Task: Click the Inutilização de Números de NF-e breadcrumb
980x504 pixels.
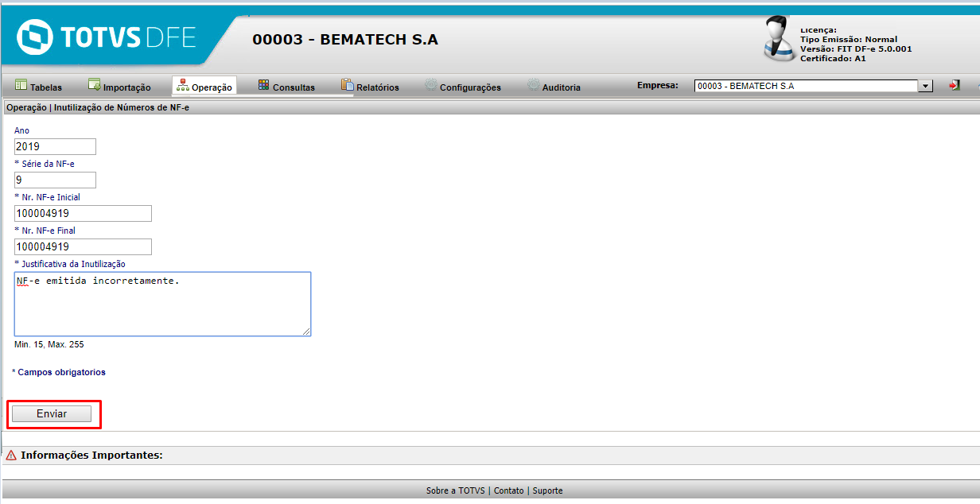Action: pos(122,107)
